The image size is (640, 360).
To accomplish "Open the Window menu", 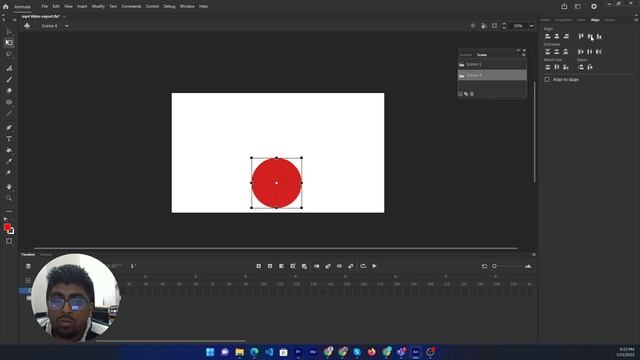I will coord(187,6).
